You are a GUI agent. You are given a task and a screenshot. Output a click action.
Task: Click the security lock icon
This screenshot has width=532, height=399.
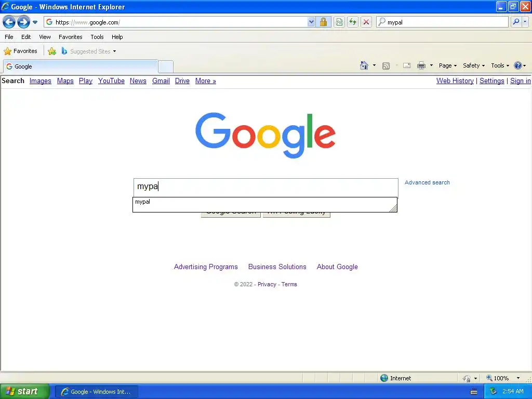click(323, 22)
